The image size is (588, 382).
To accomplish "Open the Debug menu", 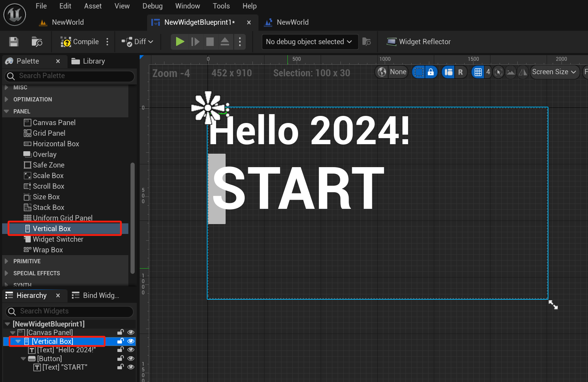I will pyautogui.click(x=152, y=6).
